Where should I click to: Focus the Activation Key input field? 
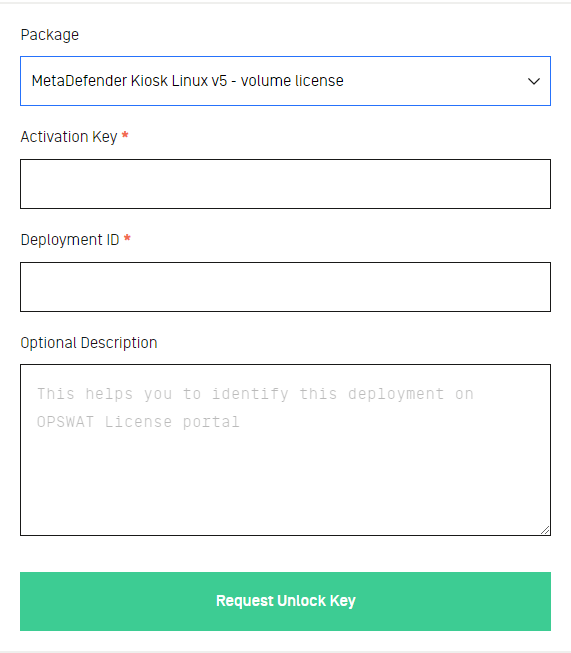tap(285, 184)
